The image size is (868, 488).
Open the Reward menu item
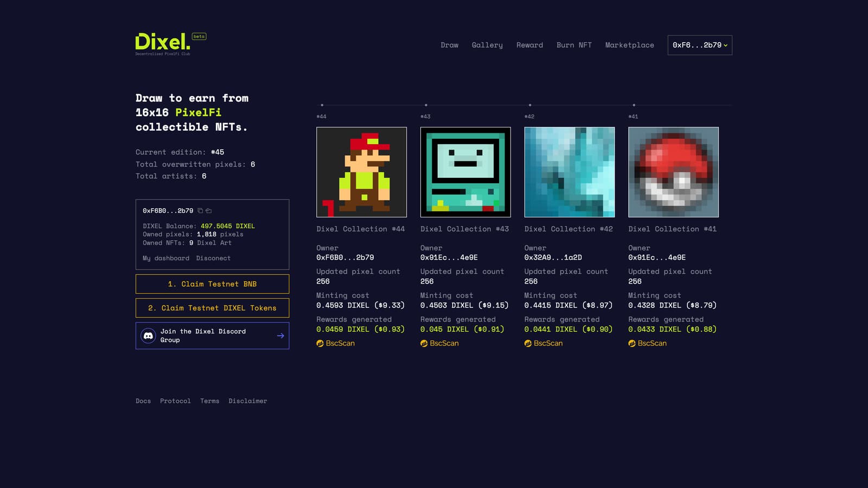click(x=529, y=45)
